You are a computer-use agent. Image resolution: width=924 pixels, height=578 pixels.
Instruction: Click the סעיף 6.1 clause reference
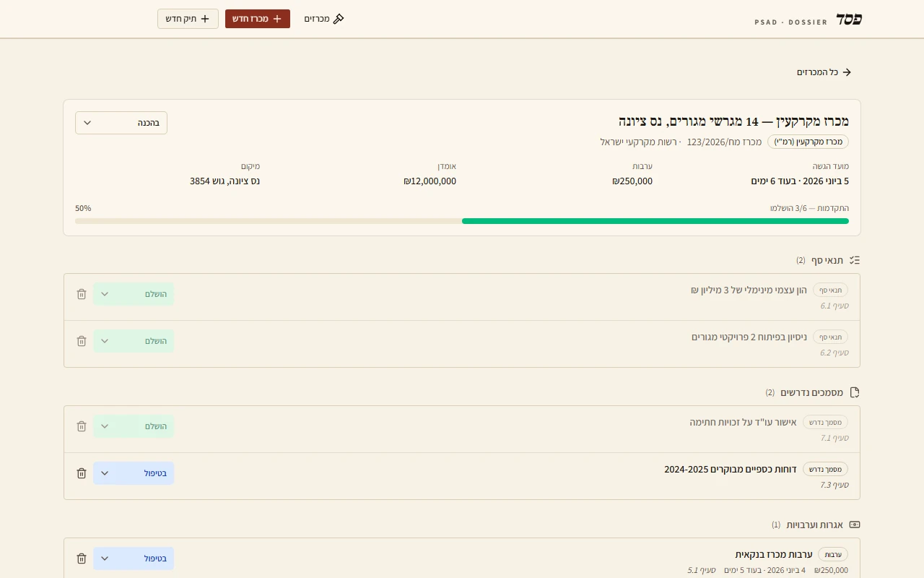(x=834, y=306)
